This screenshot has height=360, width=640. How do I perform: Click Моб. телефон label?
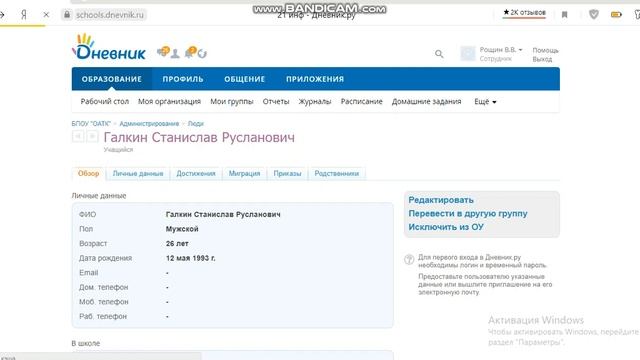point(104,302)
